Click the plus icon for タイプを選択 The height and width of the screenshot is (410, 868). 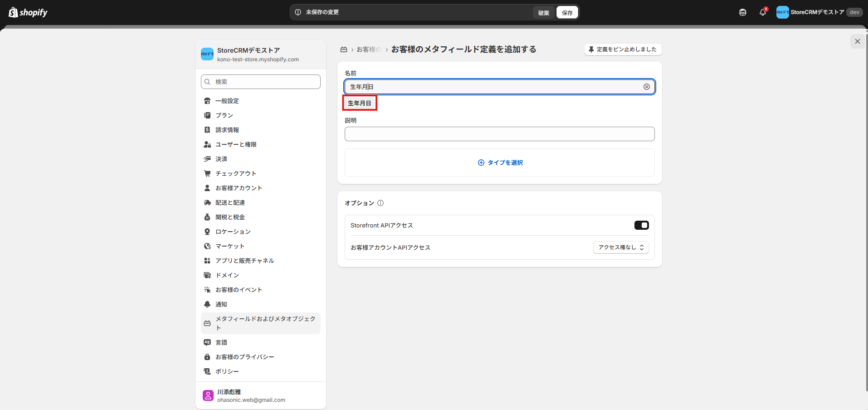click(481, 163)
